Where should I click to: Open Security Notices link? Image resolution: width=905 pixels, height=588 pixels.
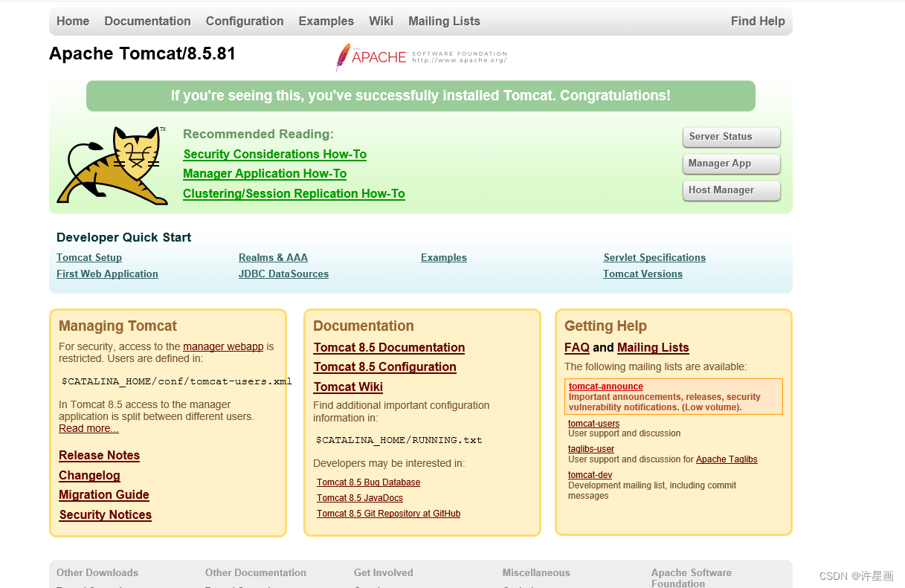(x=106, y=515)
